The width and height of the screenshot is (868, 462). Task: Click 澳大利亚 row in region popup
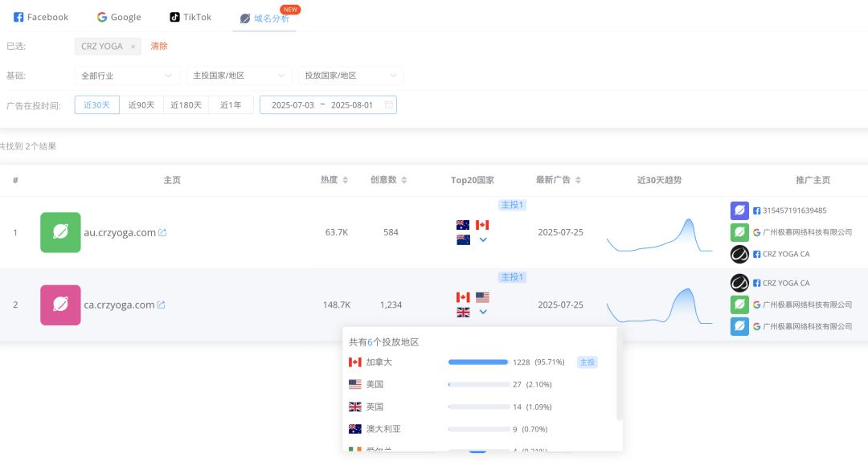click(x=479, y=429)
